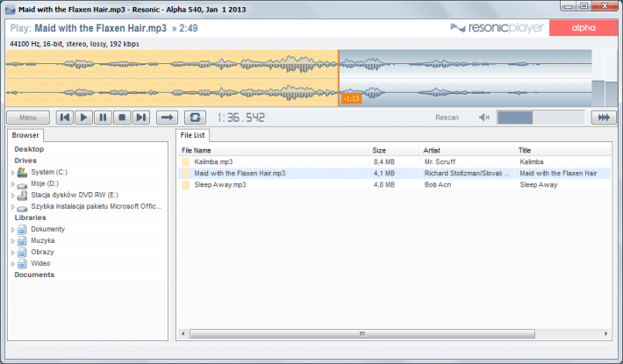623x364 pixels.
Task: Click the song title Maid with the Flaxen Hair.mp3 heading
Action: tap(101, 28)
